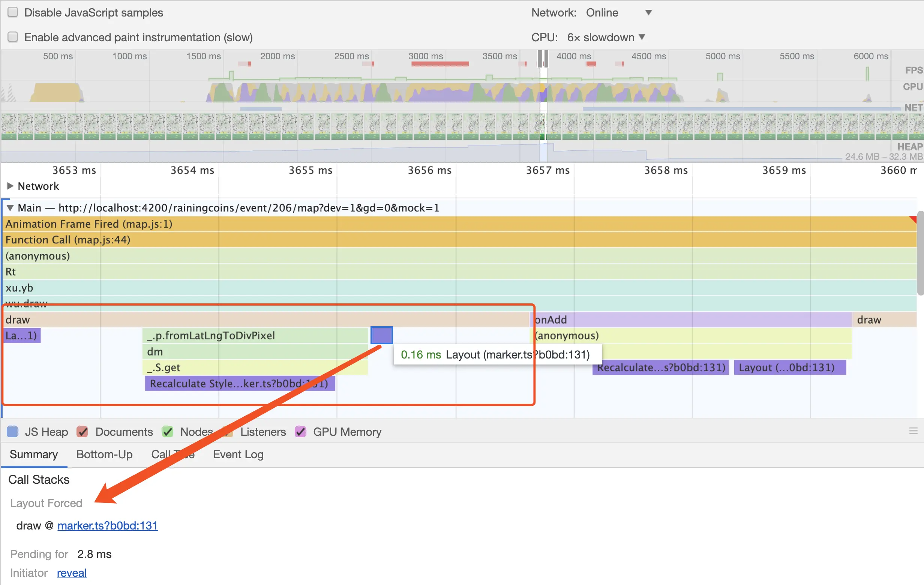Open marker.ts?b0bd:131 source link
The image size is (924, 585).
[x=108, y=525]
